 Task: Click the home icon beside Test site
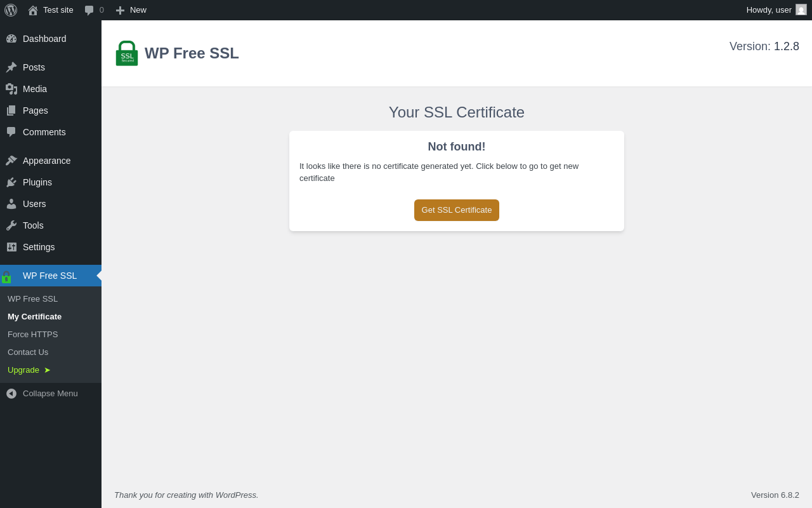33,10
